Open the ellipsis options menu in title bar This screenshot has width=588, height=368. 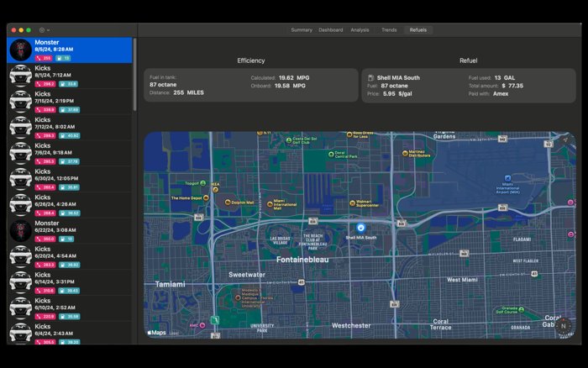(x=45, y=30)
